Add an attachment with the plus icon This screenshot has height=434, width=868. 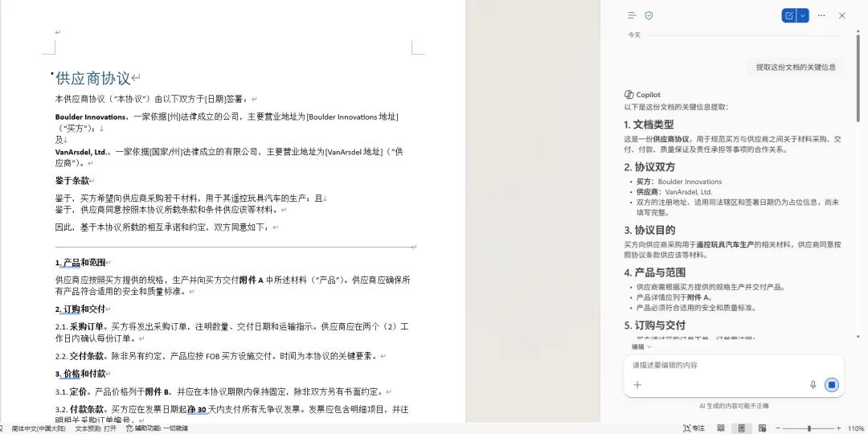(x=637, y=385)
